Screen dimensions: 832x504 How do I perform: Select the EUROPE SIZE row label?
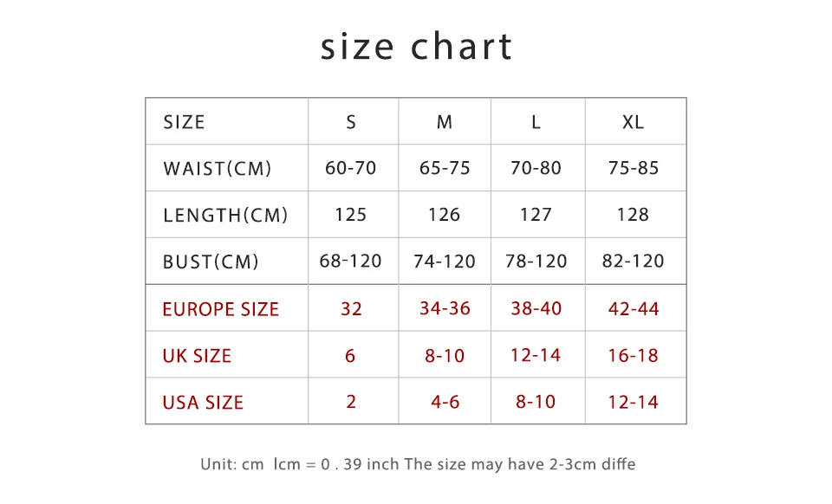(x=221, y=309)
